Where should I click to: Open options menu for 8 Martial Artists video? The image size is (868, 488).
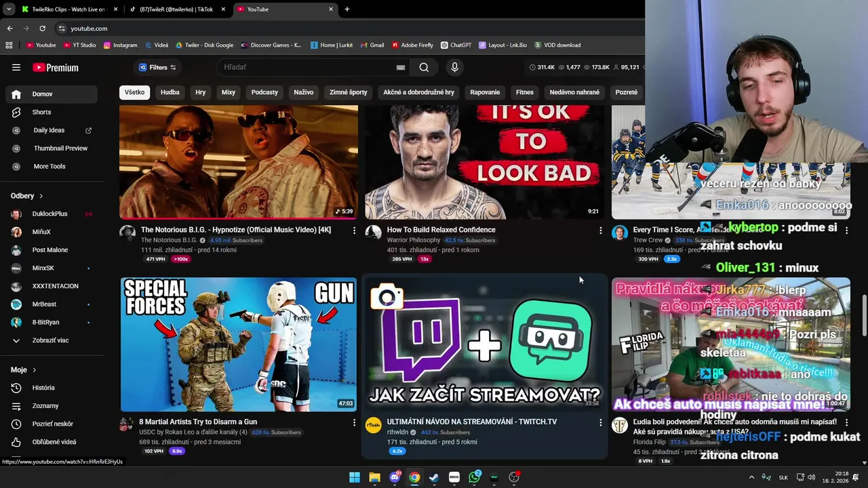point(354,422)
